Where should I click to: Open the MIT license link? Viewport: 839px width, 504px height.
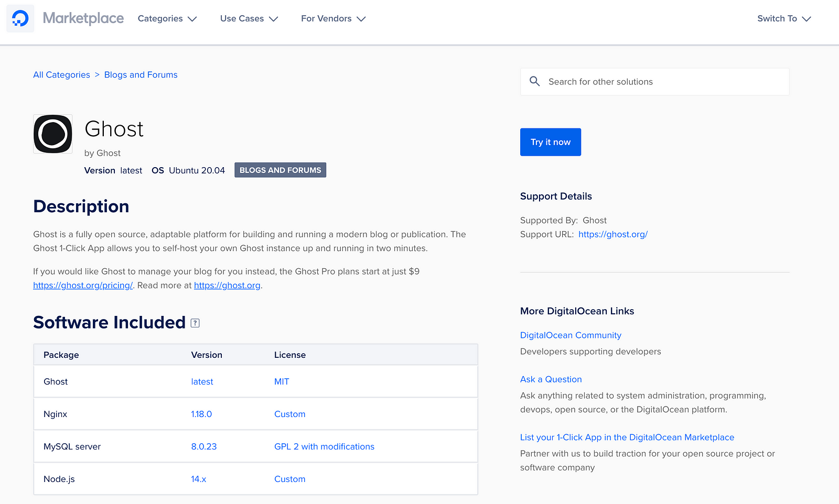coord(282,382)
